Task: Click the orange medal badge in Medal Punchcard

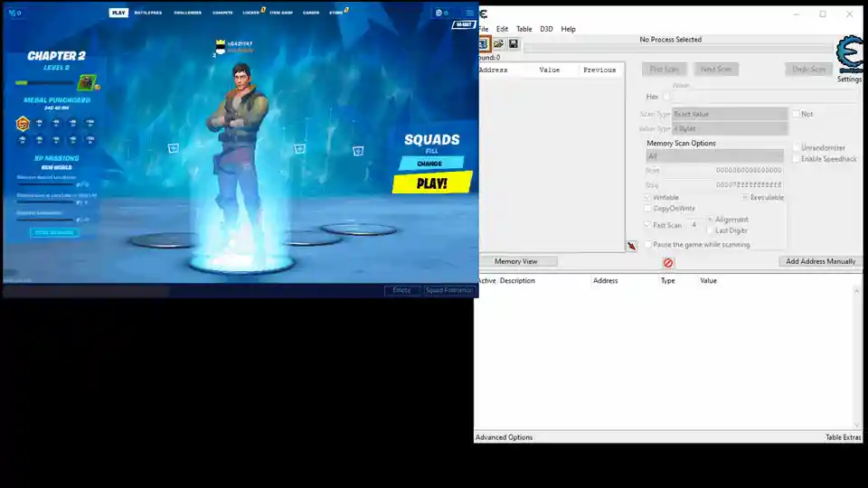Action: [22, 124]
